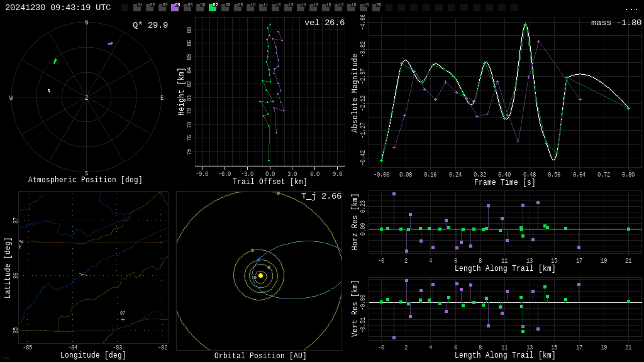Viewport: 644px width, 362px height.
Task: Click the zenith Z marker in polar plot
Action: coord(87,98)
